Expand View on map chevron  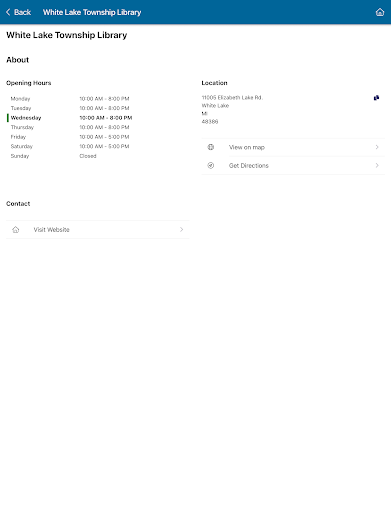(x=377, y=147)
